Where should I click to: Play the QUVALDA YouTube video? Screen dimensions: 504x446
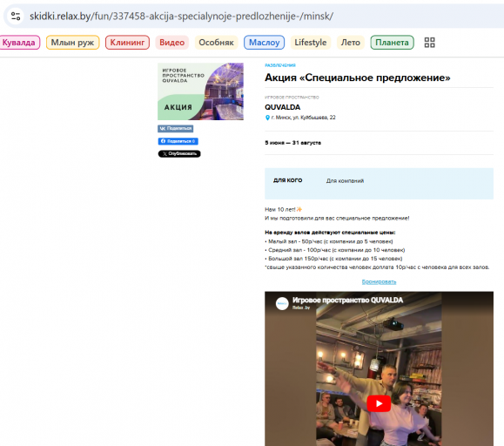(379, 403)
